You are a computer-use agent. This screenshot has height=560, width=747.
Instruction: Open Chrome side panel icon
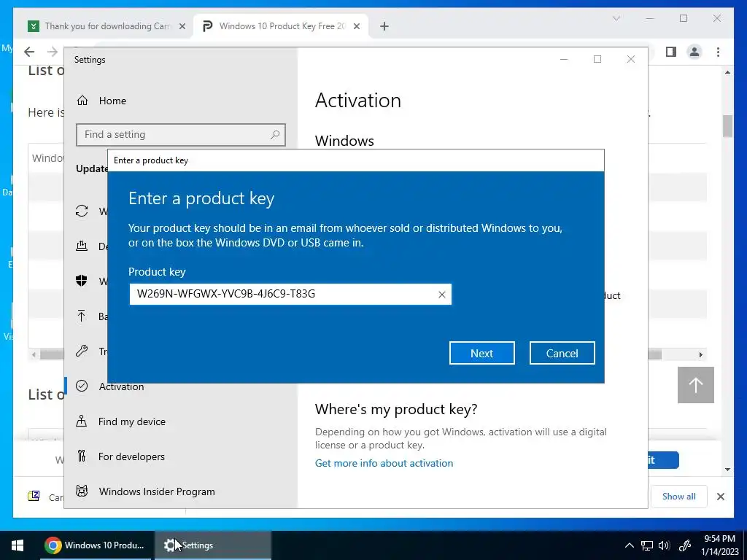coord(671,52)
